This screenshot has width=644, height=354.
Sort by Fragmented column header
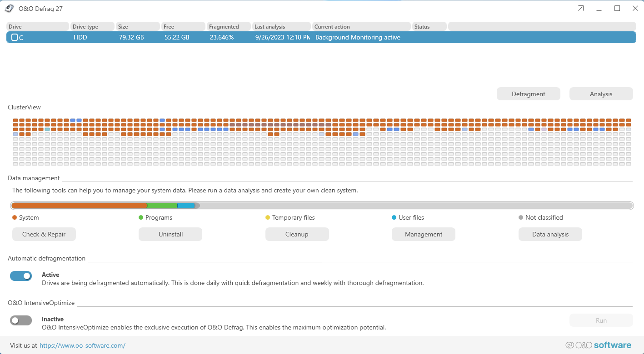(229, 27)
